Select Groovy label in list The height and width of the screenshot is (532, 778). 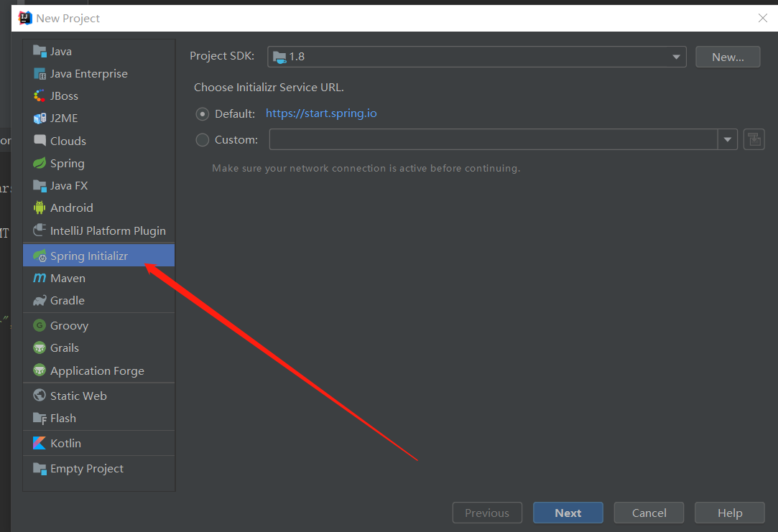coord(70,326)
